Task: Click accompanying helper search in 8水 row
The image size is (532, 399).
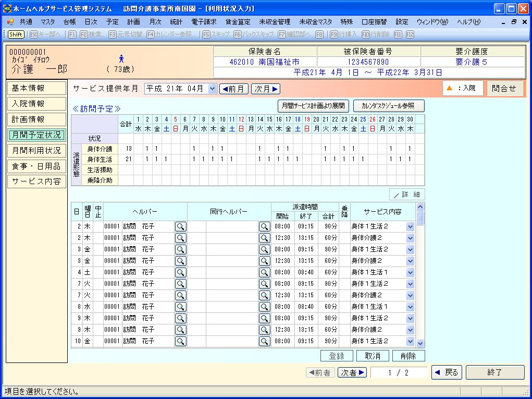Action: coord(265,307)
